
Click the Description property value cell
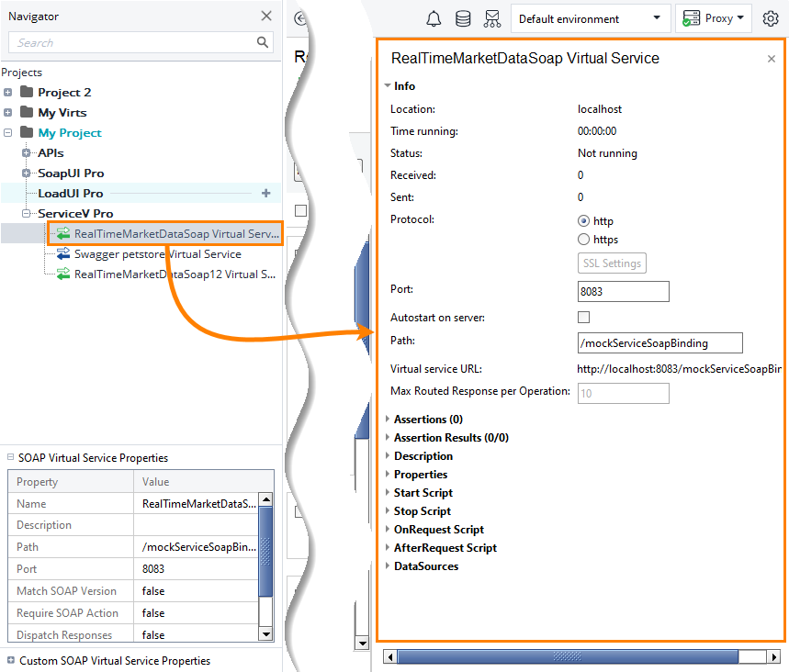click(197, 524)
